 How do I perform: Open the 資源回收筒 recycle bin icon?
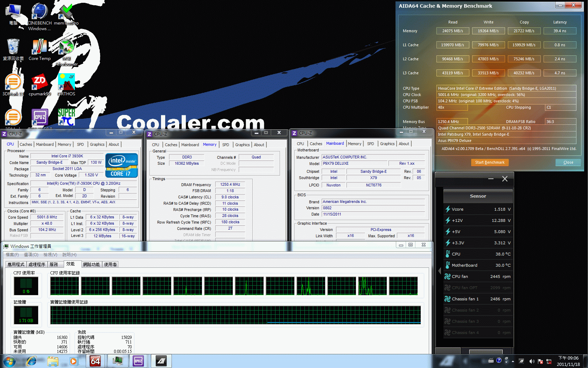point(13,50)
